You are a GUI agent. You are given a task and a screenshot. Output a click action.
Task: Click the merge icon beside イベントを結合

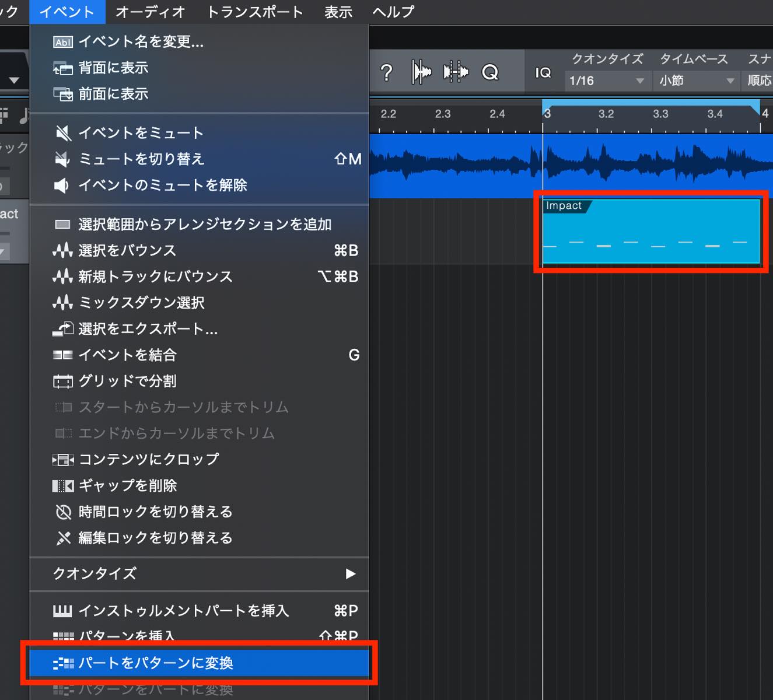click(x=63, y=355)
